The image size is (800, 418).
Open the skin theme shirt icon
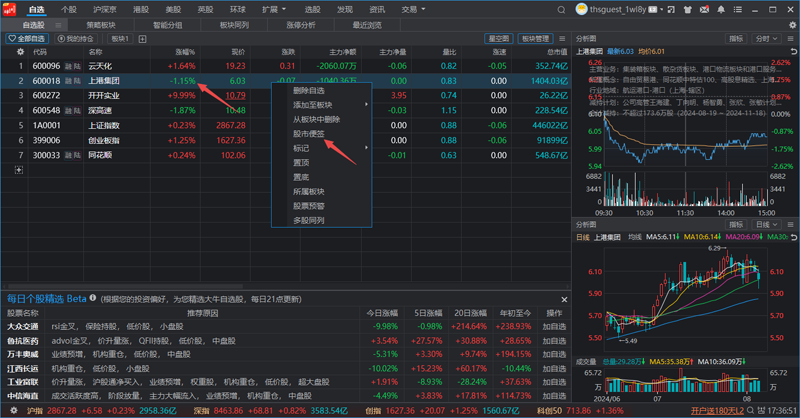point(687,10)
